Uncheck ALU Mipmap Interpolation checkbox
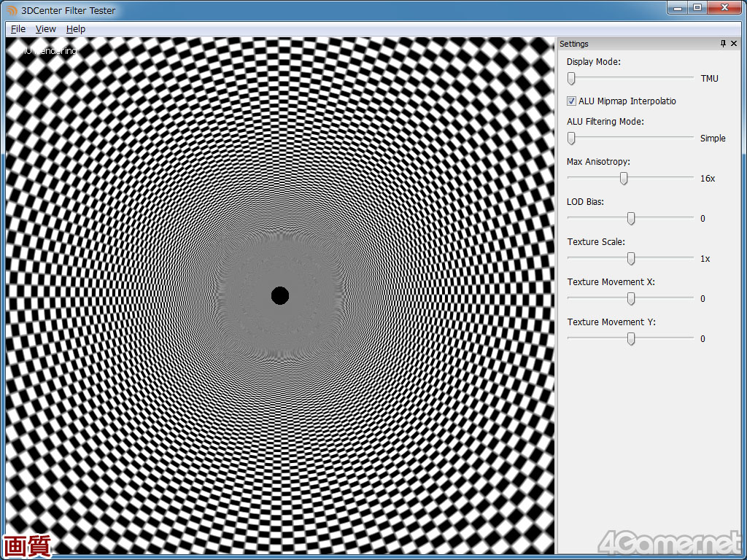 click(572, 101)
